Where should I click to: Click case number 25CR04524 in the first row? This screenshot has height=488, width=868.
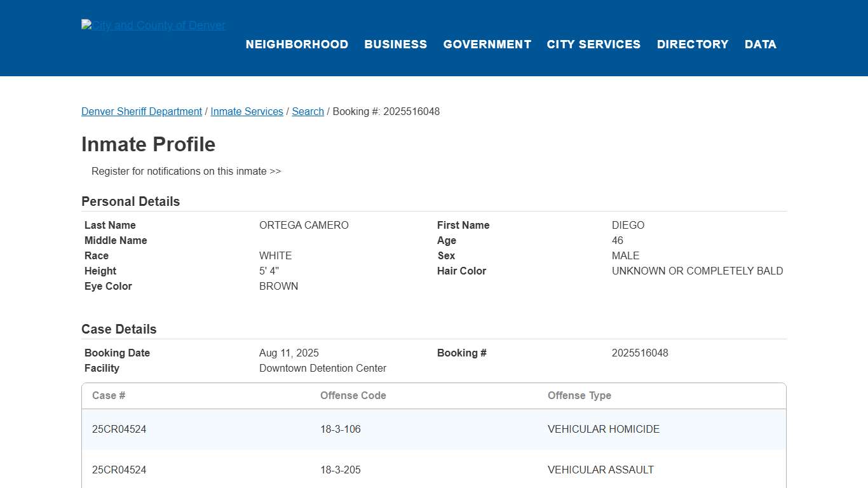pos(119,429)
